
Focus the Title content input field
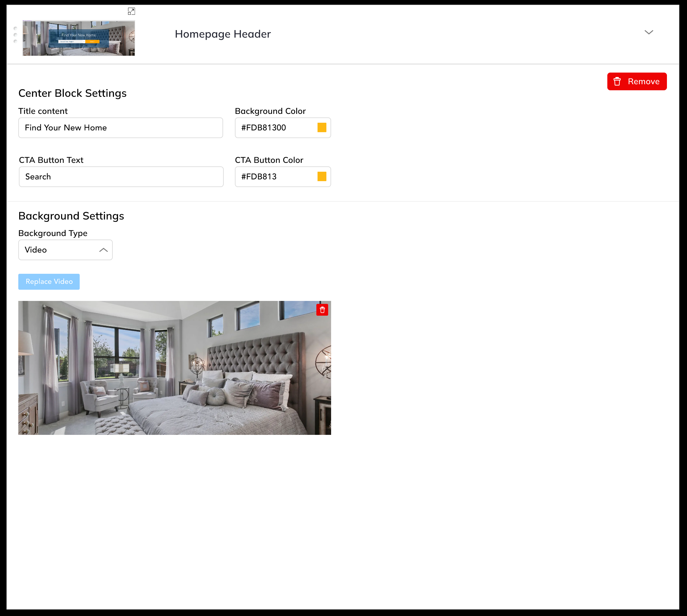120,128
